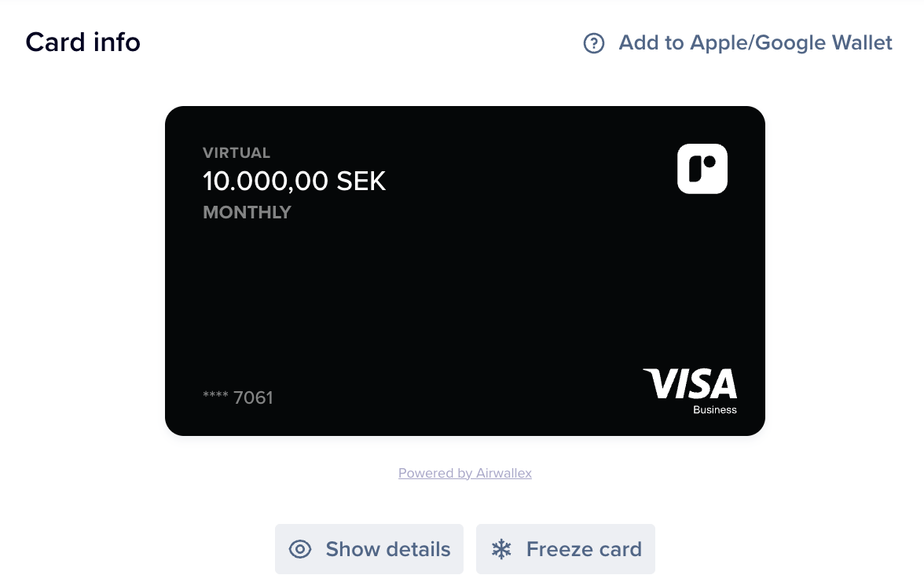Image resolution: width=924 pixels, height=586 pixels.
Task: Open Add to Apple/Google Wallet
Action: pos(755,42)
